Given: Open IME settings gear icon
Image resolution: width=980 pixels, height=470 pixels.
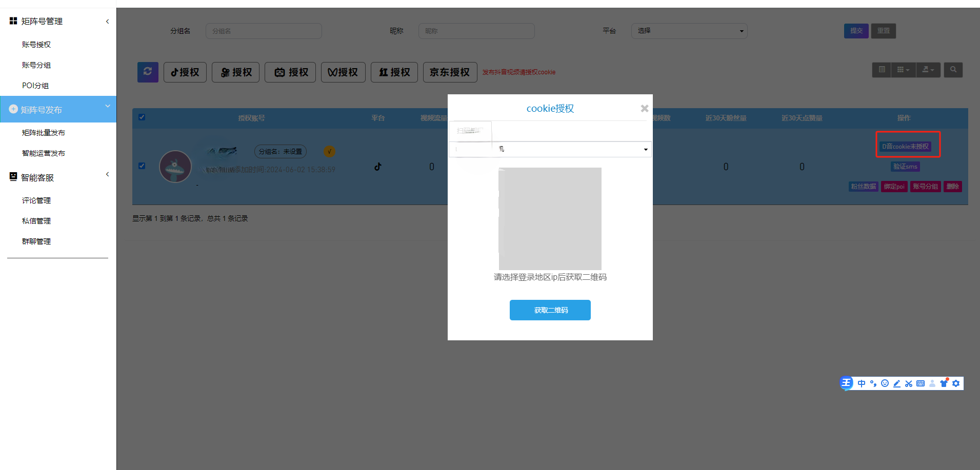Looking at the screenshot, I should (956, 383).
